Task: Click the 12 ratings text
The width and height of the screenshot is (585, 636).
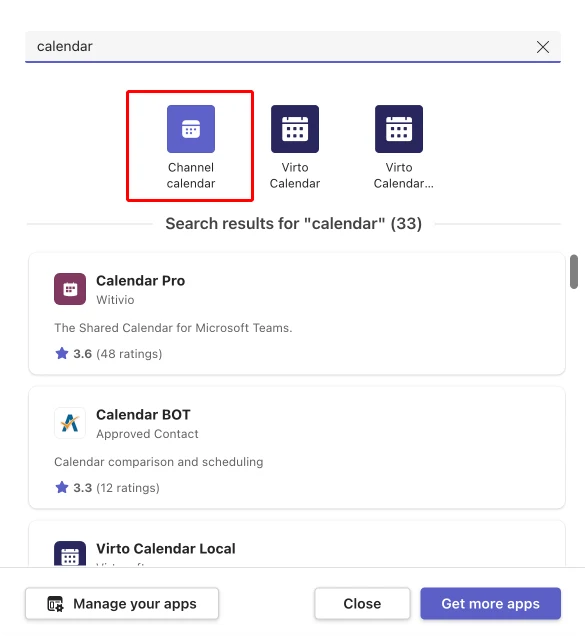Action: coord(128,488)
